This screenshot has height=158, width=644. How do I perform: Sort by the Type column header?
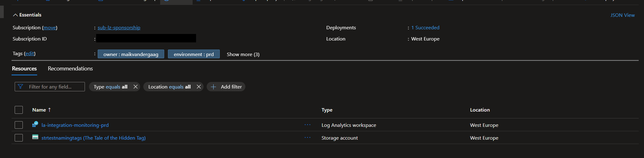click(327, 110)
